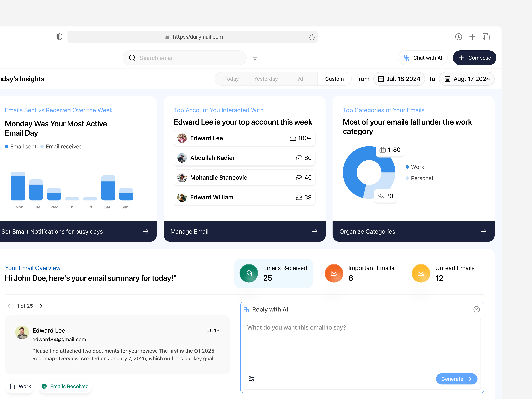Select the Today date range

[x=231, y=79]
